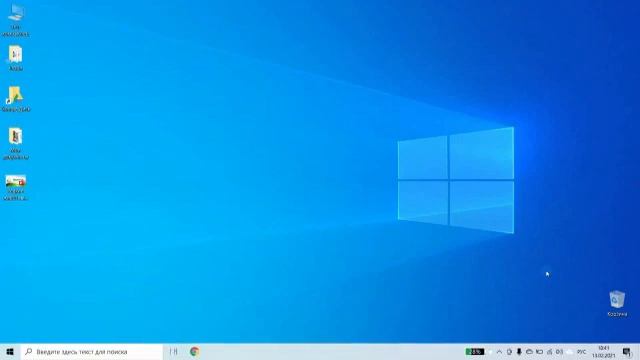Open the volume tray icon
640x360 pixels.
(x=560, y=351)
